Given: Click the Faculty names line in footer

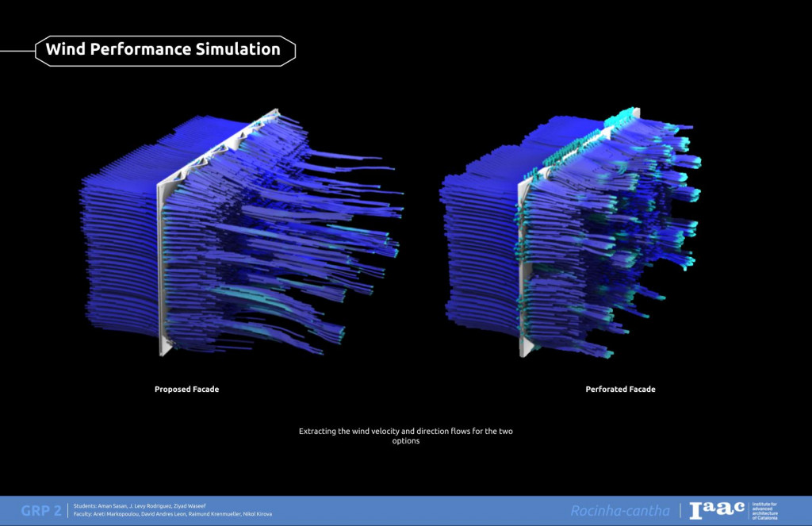Looking at the screenshot, I should pyautogui.click(x=172, y=515).
